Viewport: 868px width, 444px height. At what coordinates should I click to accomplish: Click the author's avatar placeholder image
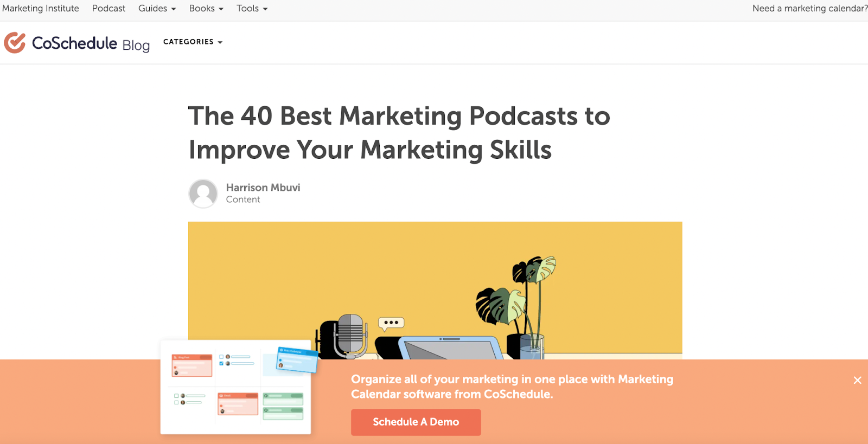coord(203,194)
